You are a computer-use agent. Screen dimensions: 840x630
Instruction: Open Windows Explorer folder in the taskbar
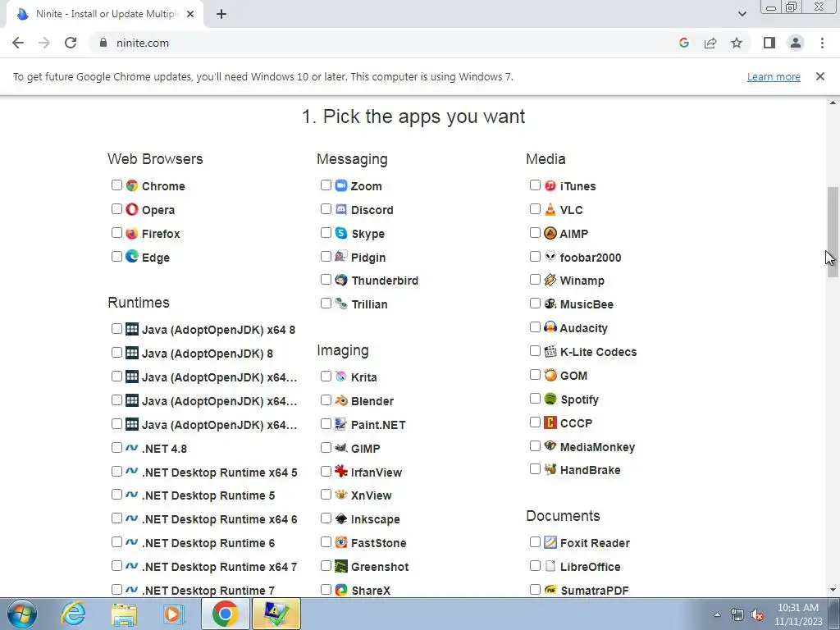click(x=124, y=614)
